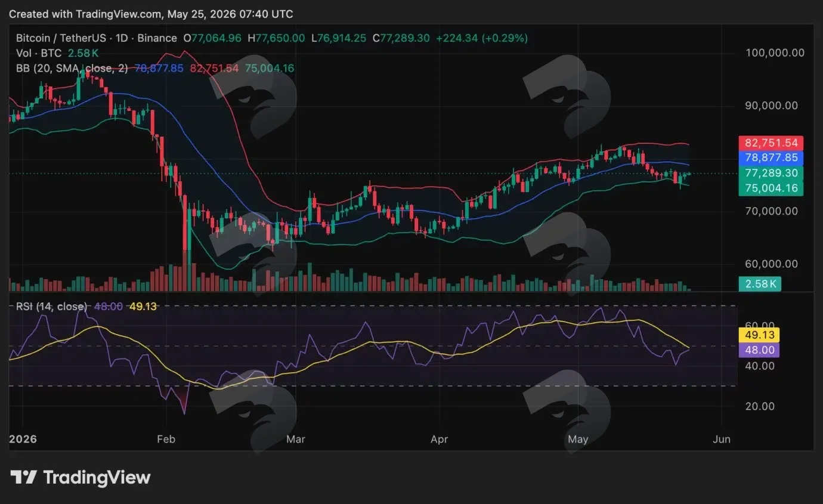
Task: Click the high value H77,650.00
Action: (x=277, y=38)
